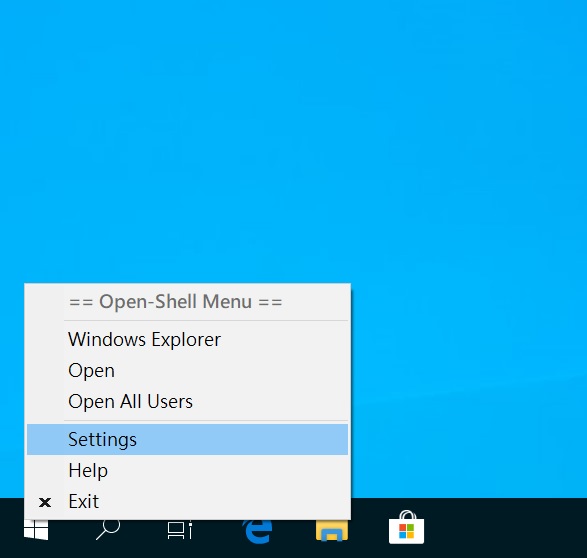Image resolution: width=587 pixels, height=558 pixels.
Task: Click the separator below the menu title
Action: [206, 320]
